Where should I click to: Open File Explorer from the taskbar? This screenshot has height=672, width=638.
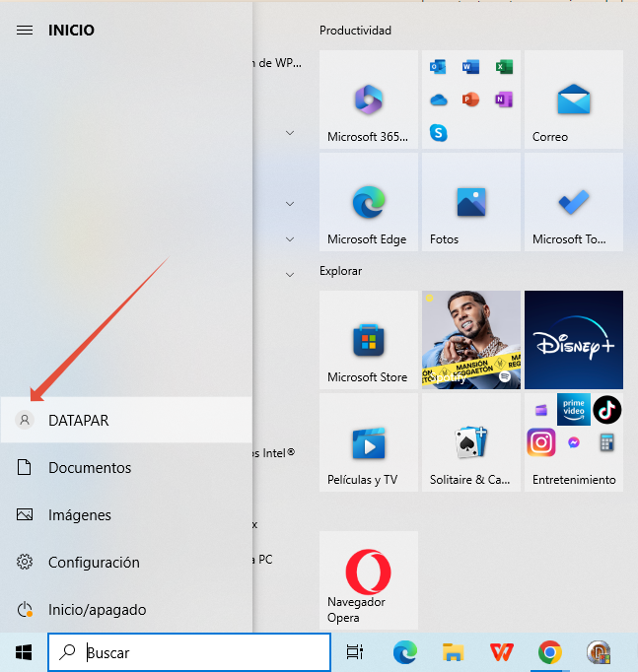[x=454, y=652]
